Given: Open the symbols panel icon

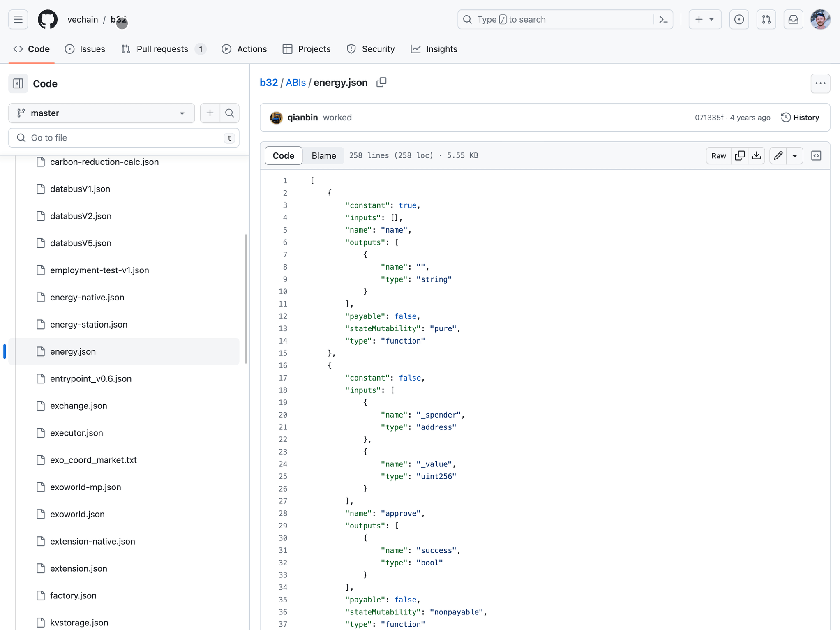Looking at the screenshot, I should click(816, 156).
